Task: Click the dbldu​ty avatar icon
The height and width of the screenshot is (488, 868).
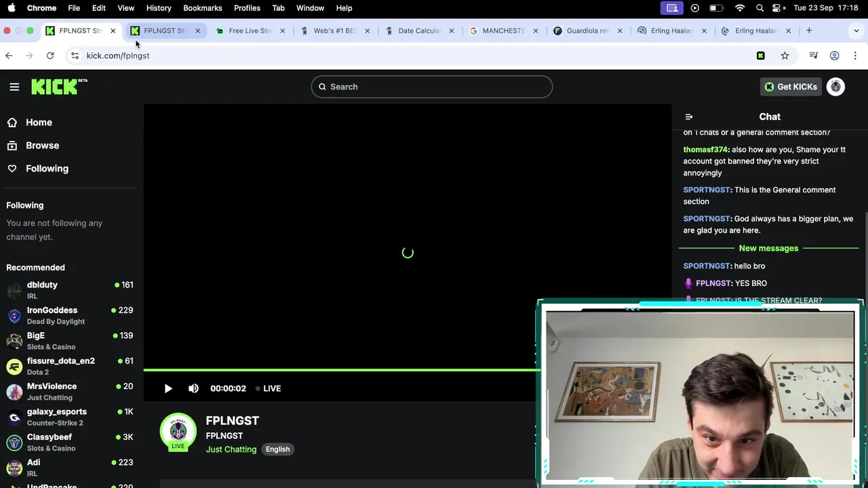Action: pyautogui.click(x=14, y=290)
